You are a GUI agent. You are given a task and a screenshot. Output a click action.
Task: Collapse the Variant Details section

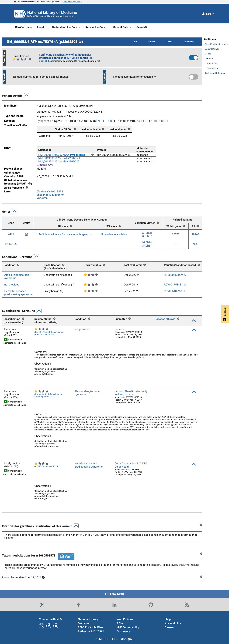coord(27,96)
